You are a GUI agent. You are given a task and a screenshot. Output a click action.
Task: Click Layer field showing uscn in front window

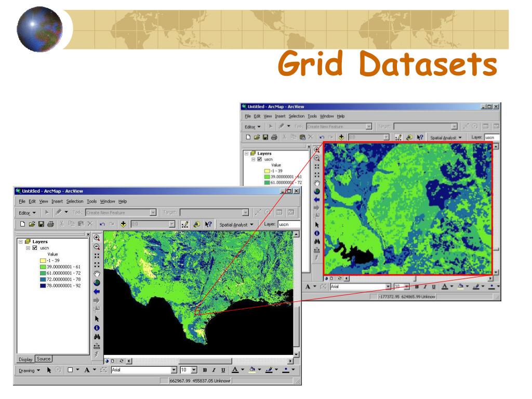pos(289,224)
